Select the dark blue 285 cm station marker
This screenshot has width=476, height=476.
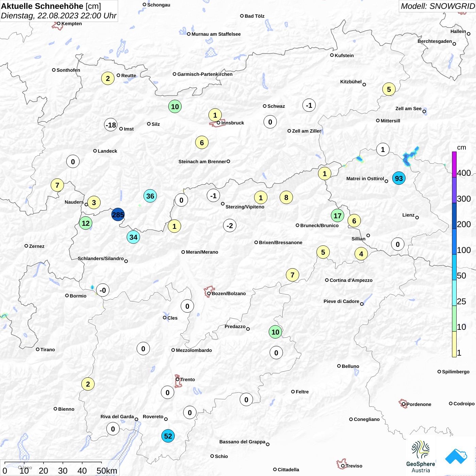tap(118, 215)
